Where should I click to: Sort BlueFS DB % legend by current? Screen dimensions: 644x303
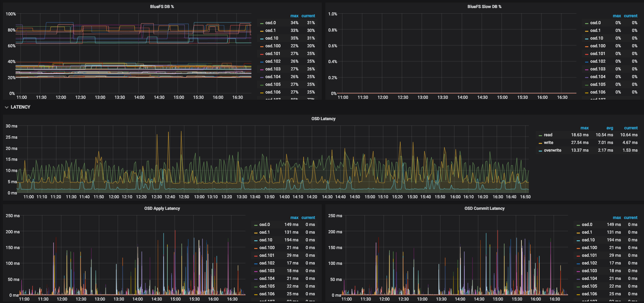tap(308, 16)
